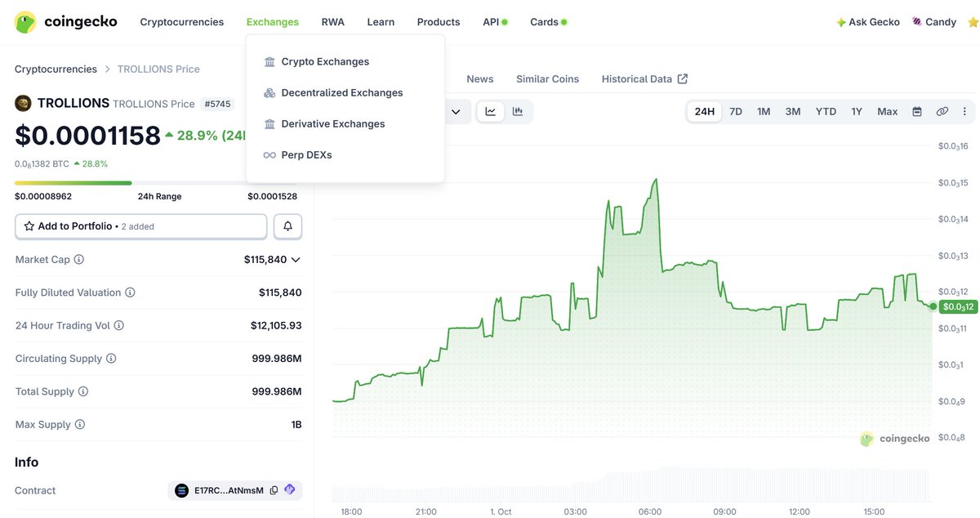Click the $0.0001528 range high value

pyautogui.click(x=273, y=196)
